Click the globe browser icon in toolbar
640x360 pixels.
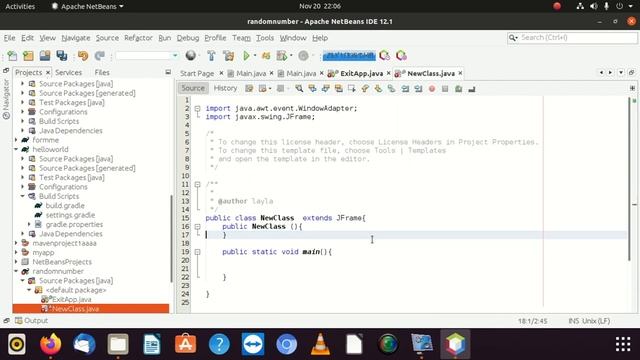190,56
